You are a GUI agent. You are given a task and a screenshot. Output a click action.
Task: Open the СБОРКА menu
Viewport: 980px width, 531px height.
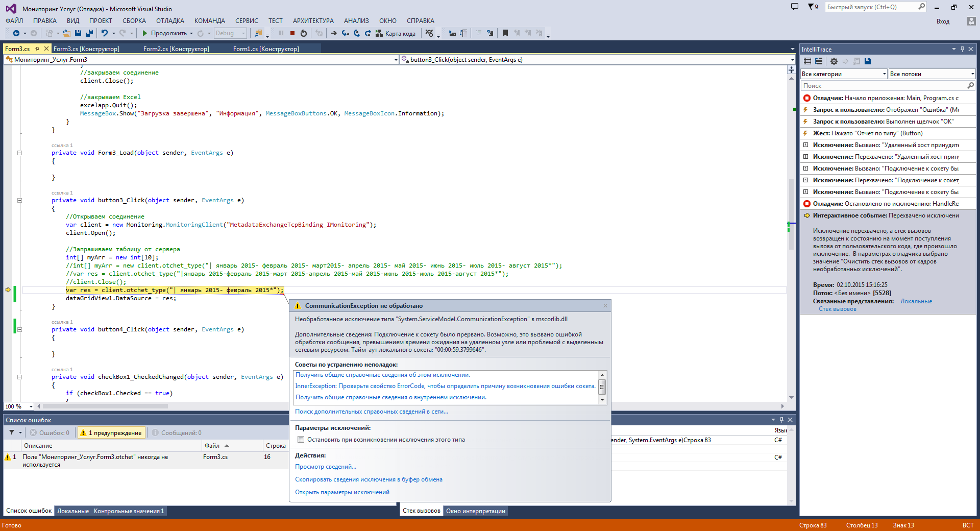134,21
